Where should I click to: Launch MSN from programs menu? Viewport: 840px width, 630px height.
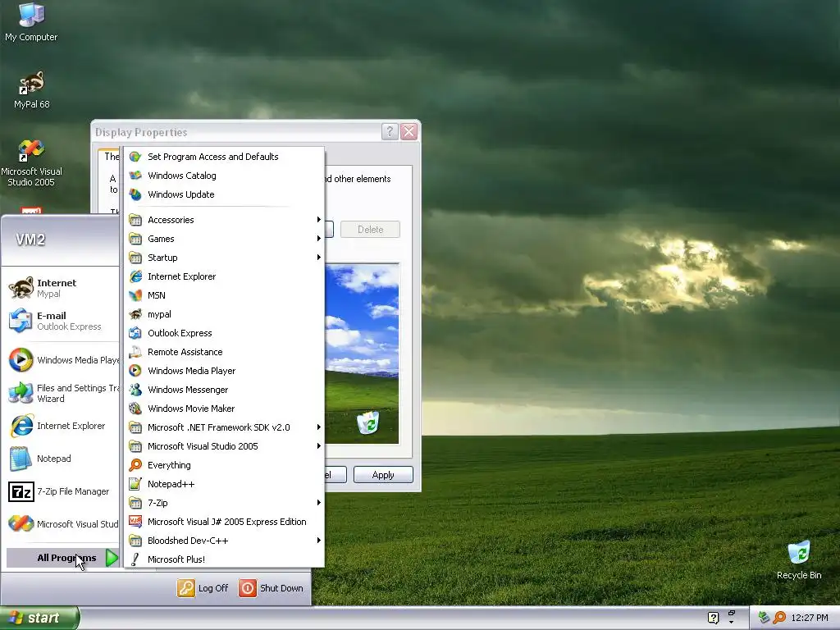(x=224, y=295)
